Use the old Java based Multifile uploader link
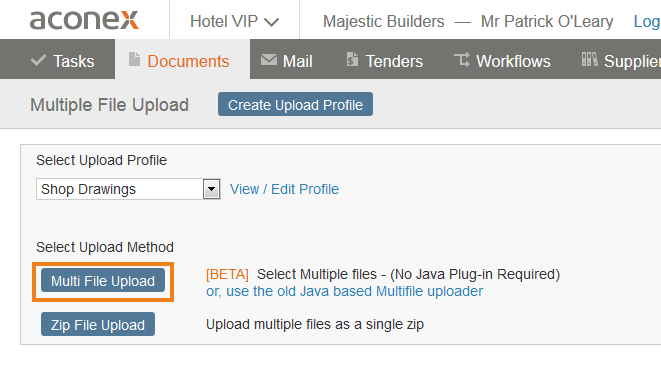The height and width of the screenshot is (383, 661). (344, 291)
